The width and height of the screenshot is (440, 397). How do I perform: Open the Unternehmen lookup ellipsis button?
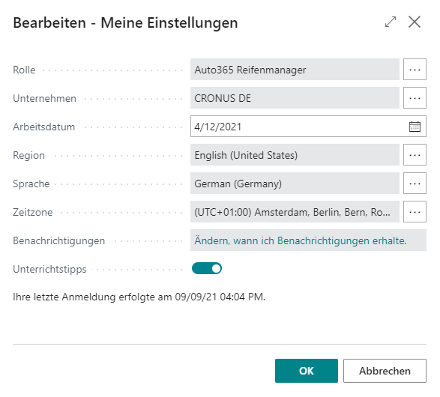(x=414, y=98)
